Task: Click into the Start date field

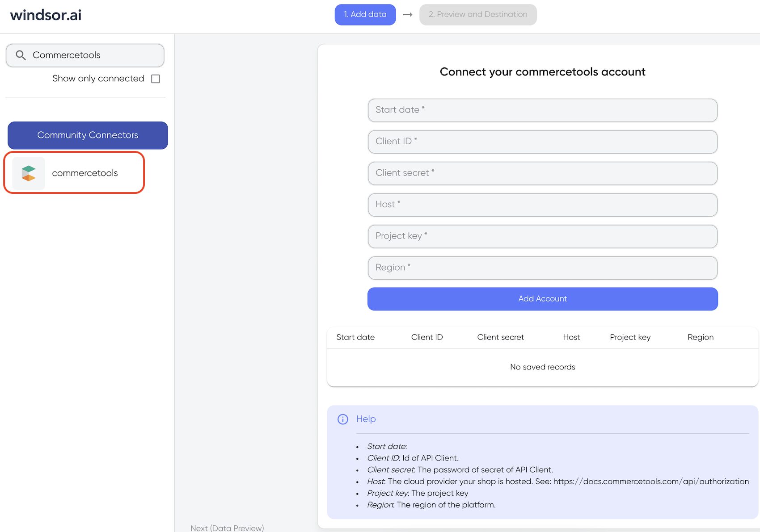Action: click(543, 110)
